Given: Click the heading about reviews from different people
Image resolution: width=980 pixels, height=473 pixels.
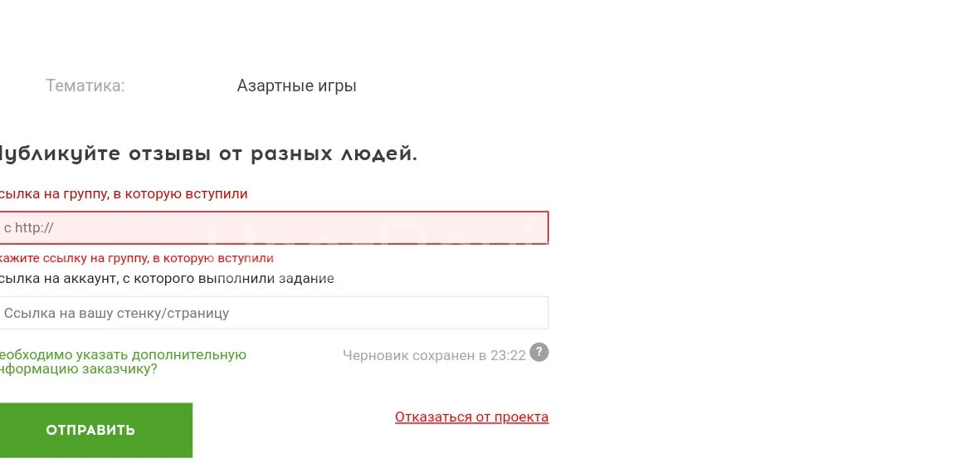Looking at the screenshot, I should (207, 154).
